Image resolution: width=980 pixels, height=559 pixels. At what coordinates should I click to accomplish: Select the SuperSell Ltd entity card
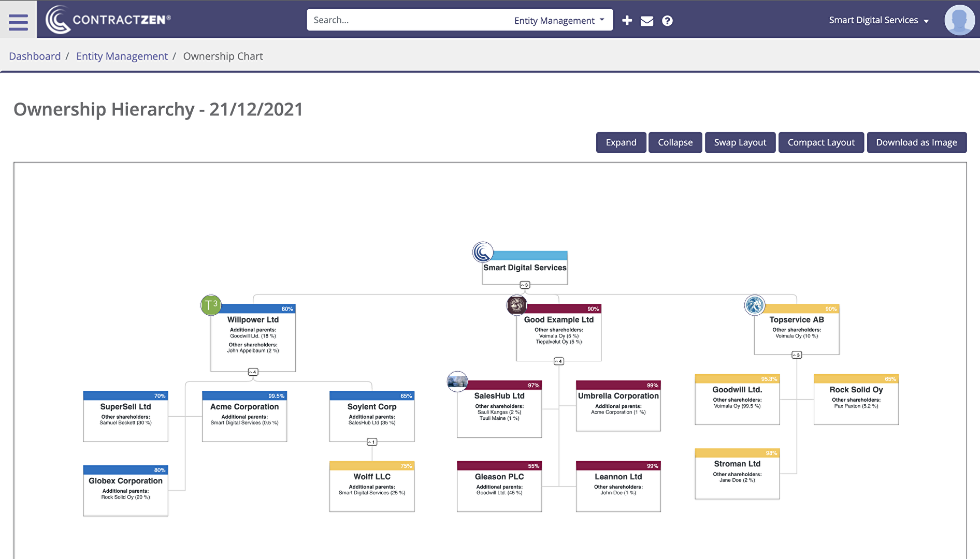click(125, 416)
